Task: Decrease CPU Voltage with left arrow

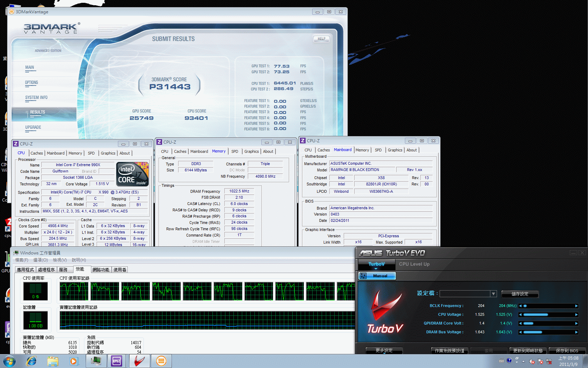Action: [x=520, y=315]
